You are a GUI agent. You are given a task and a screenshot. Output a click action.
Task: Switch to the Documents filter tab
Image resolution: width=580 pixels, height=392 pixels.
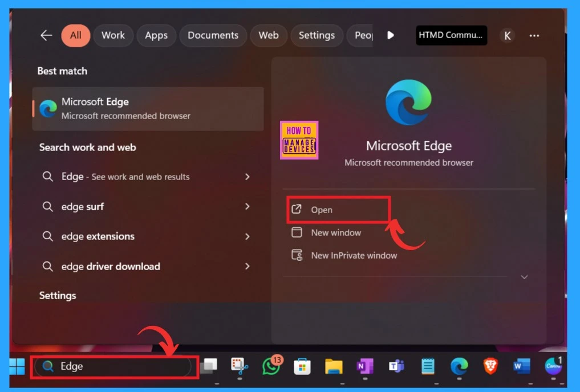[x=213, y=35]
